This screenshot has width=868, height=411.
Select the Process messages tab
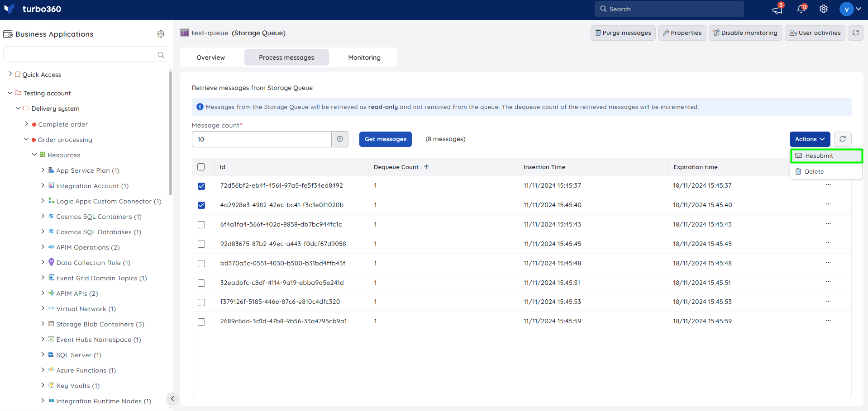click(x=286, y=57)
